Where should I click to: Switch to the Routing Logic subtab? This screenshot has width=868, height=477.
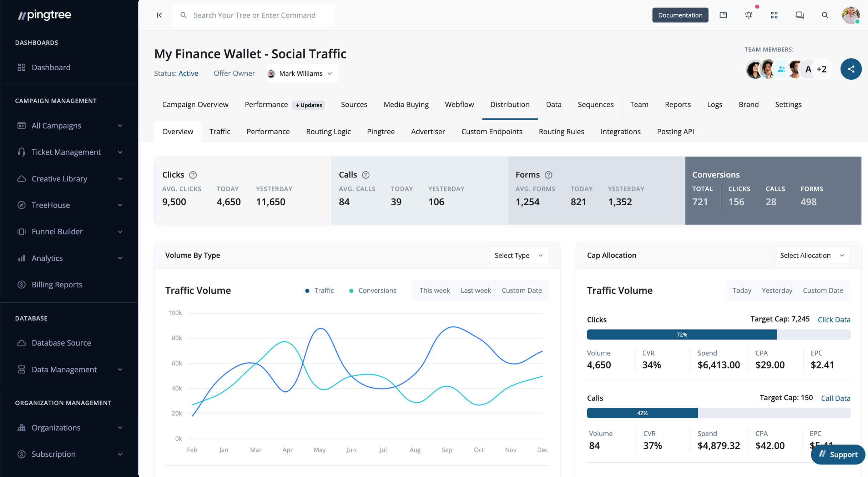click(328, 132)
